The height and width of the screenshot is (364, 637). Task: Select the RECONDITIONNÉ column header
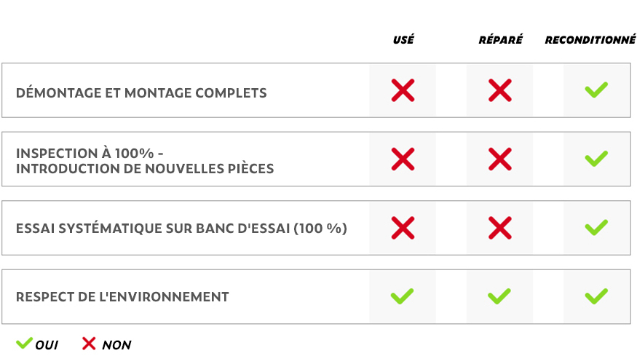590,40
